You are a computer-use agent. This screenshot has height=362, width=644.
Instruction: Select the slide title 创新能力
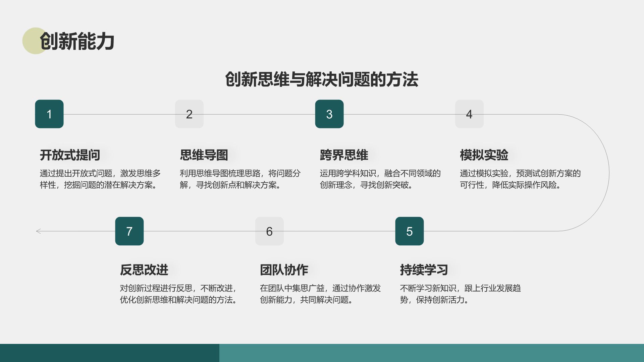[77, 42]
